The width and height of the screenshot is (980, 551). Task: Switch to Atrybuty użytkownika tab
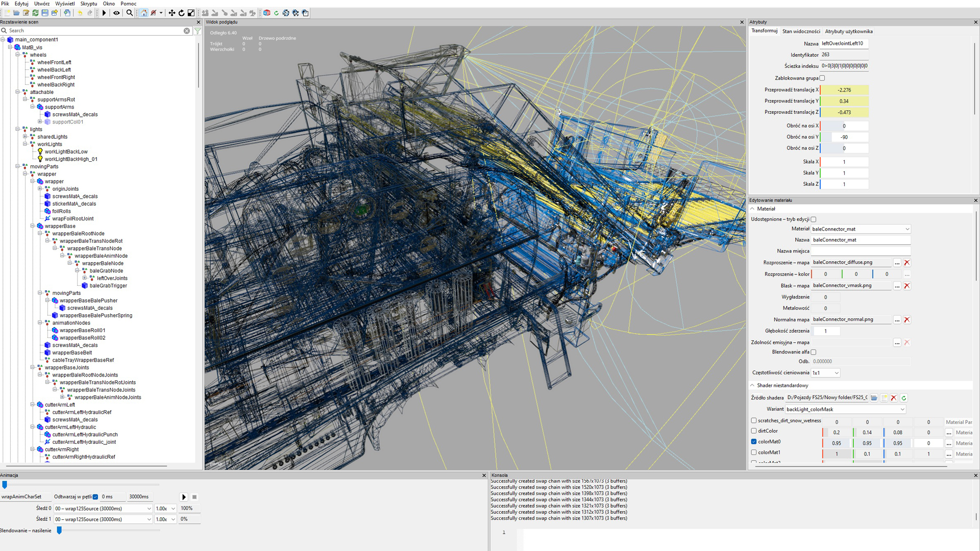[x=848, y=31]
